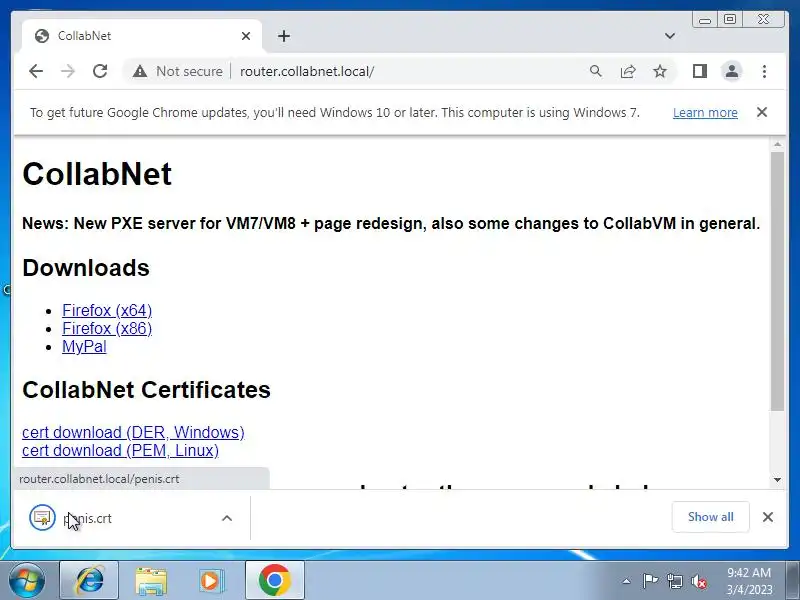Download Firefox (x64)

coord(107,310)
